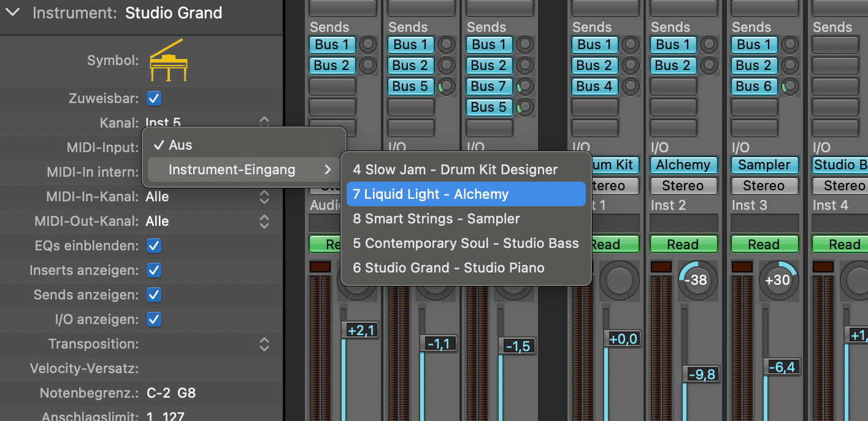This screenshot has height=421, width=868.
Task: Click the Bus 2 send knob on the Inst 3 strip
Action: point(790,66)
